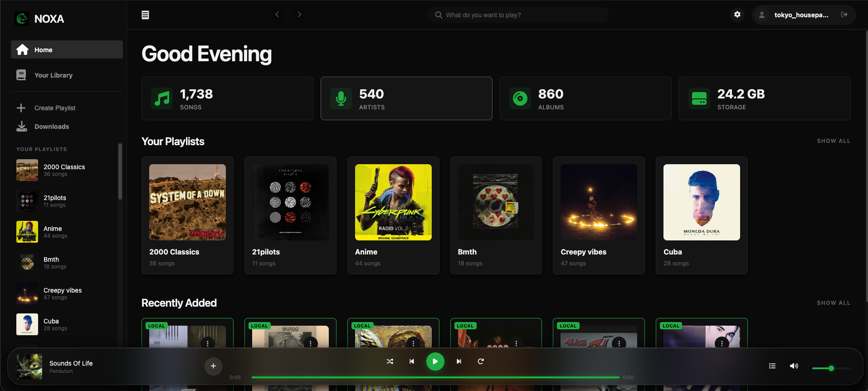Toggle repeat mode in the player
This screenshot has height=391, width=868.
tap(481, 362)
